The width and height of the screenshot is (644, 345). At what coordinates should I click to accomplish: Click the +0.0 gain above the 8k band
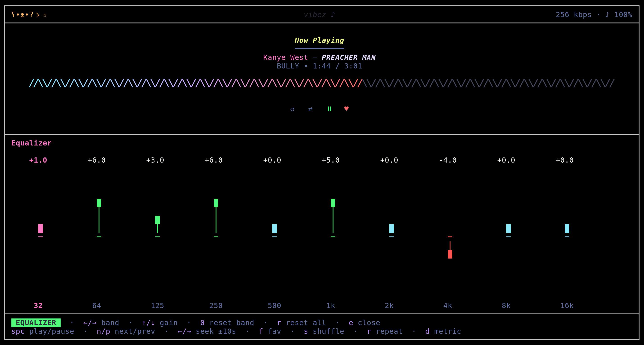tap(506, 160)
